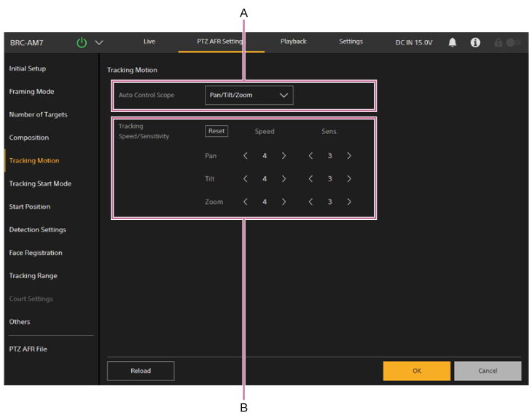Increase Tilt speed with right arrow

(x=283, y=179)
